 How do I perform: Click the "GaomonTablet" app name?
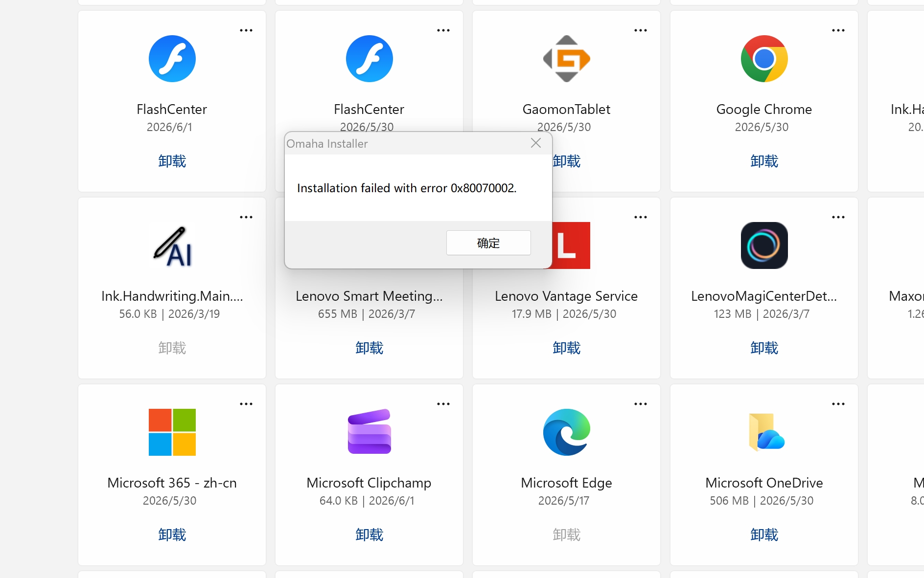pyautogui.click(x=567, y=109)
